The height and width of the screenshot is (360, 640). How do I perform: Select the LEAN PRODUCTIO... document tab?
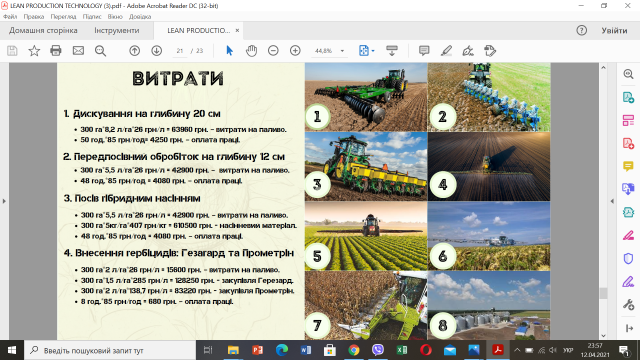(198, 31)
